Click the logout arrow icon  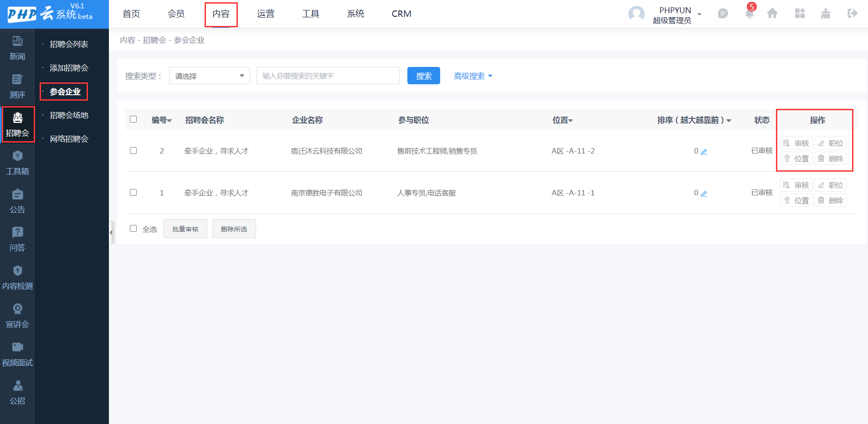[x=852, y=14]
